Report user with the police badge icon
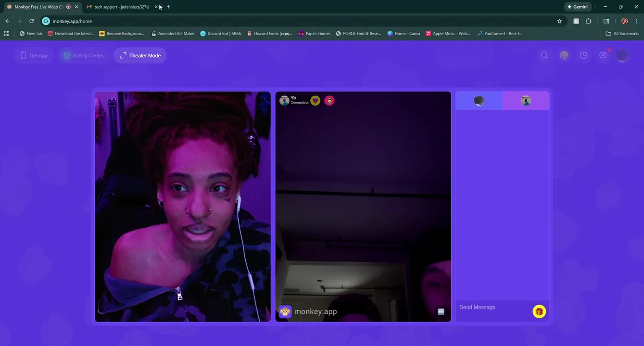The width and height of the screenshot is (644, 346). [329, 100]
